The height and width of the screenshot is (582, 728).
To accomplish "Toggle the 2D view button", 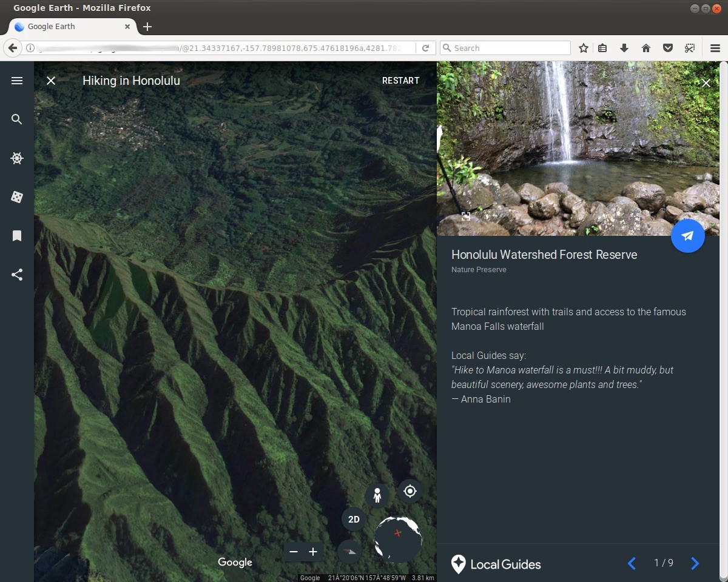I will pos(354,520).
